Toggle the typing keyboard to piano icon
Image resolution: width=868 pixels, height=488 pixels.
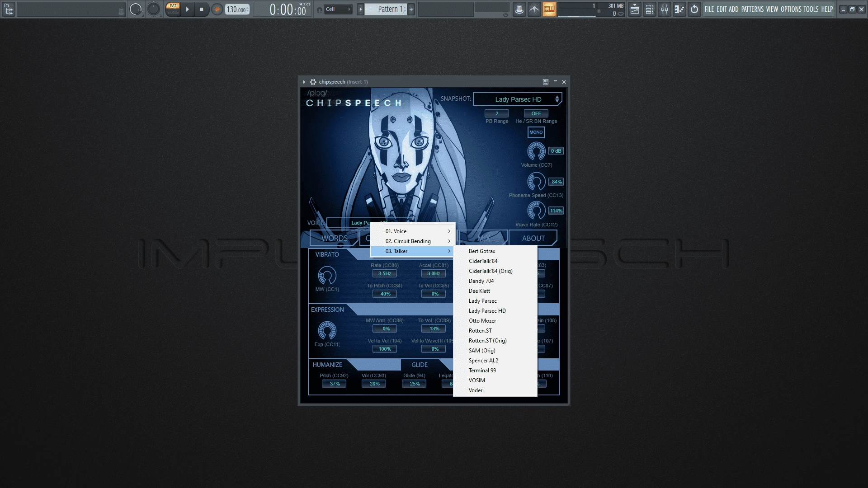pos(549,9)
